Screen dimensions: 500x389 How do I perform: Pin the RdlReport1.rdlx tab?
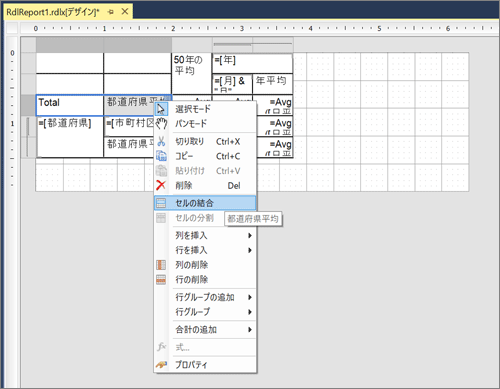click(111, 12)
